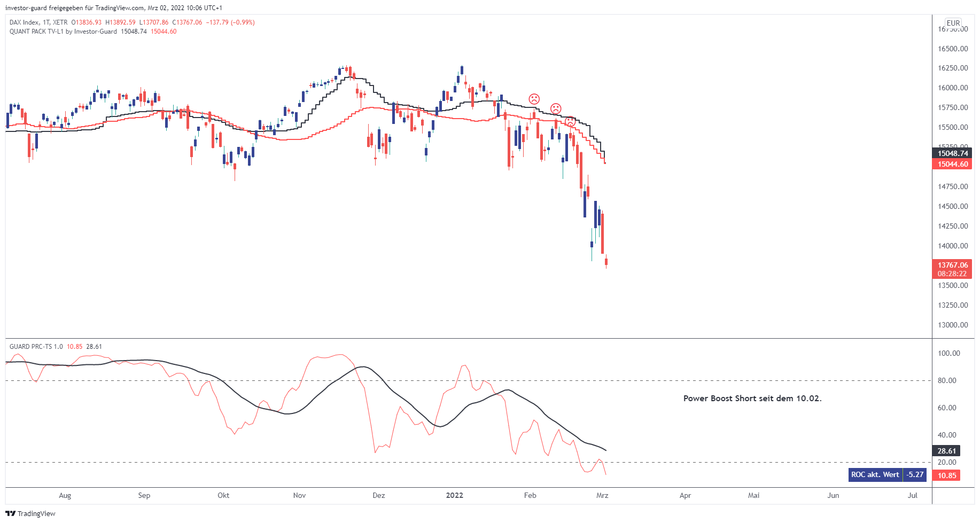
Task: Click the Okt label on time axis
Action: 223,495
